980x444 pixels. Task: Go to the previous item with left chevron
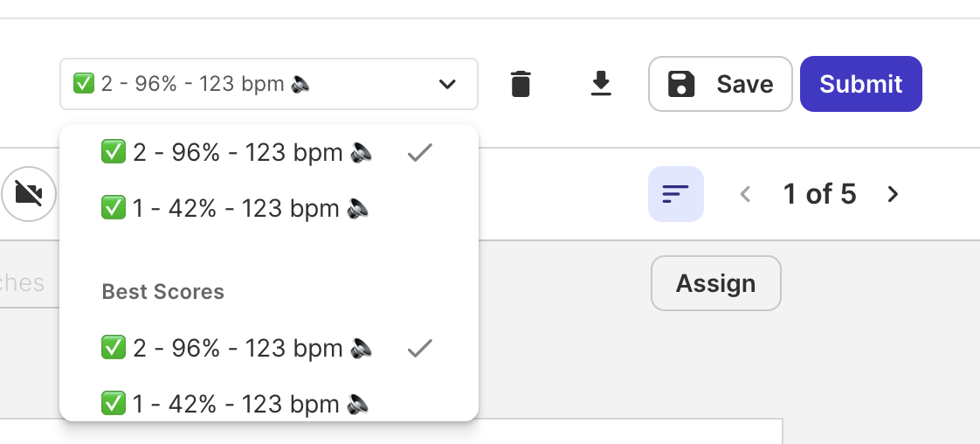click(745, 194)
